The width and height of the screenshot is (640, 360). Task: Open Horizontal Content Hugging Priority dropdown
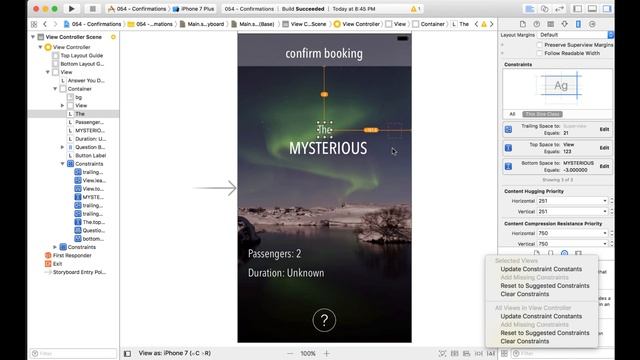[x=572, y=201]
